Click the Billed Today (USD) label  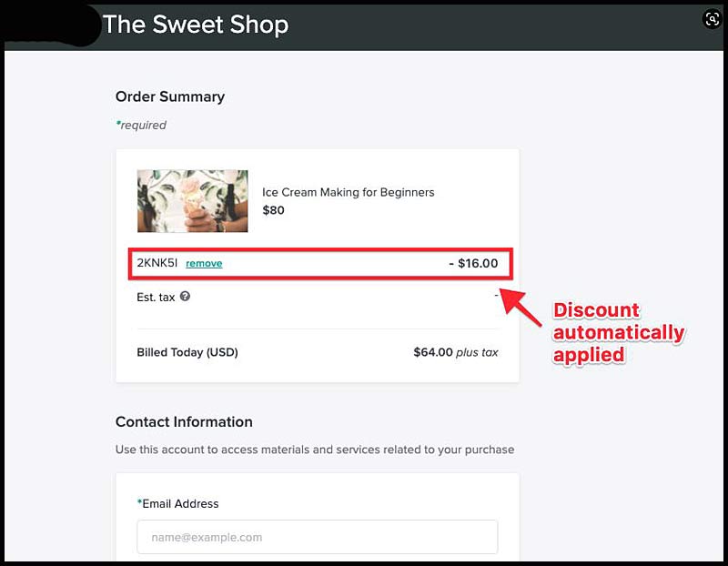[x=187, y=352]
